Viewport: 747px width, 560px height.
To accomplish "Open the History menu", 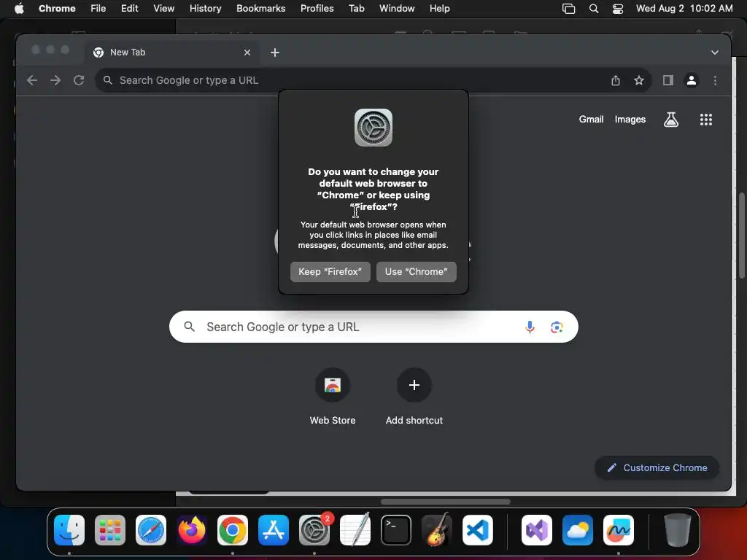I will (x=205, y=9).
